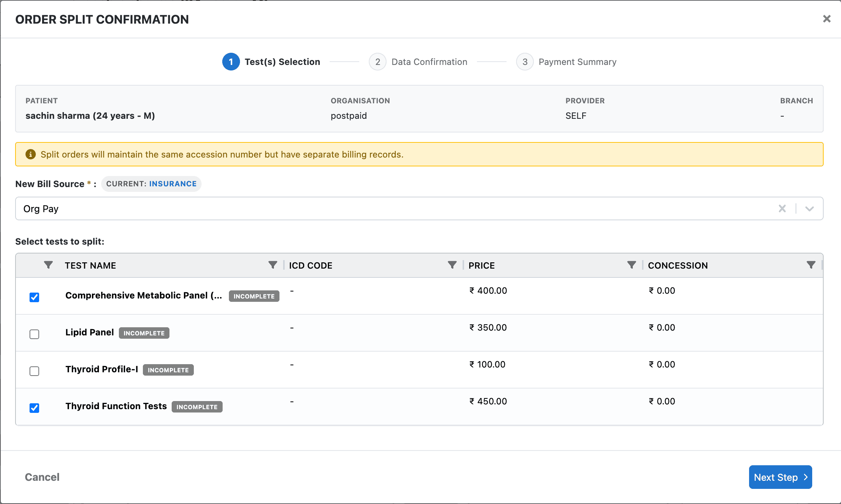Select the Lipid Panel test name

[90, 332]
